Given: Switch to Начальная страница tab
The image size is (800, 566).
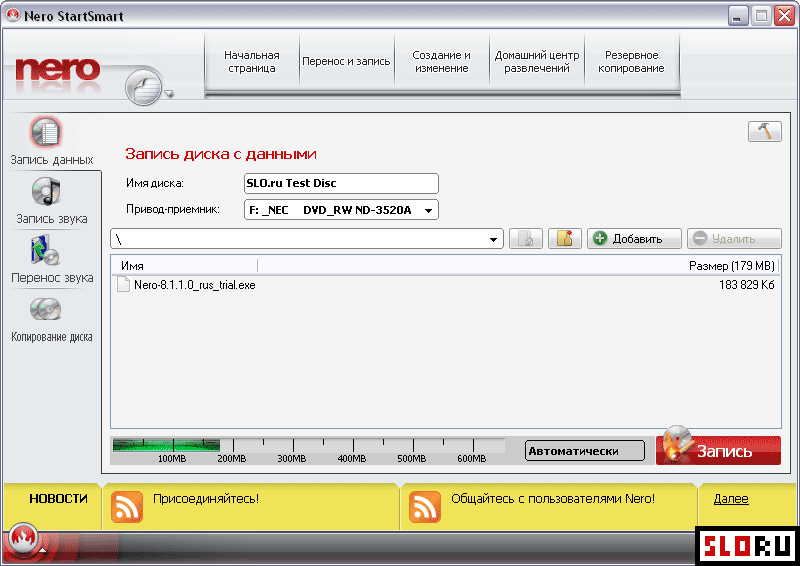Looking at the screenshot, I should click(252, 61).
